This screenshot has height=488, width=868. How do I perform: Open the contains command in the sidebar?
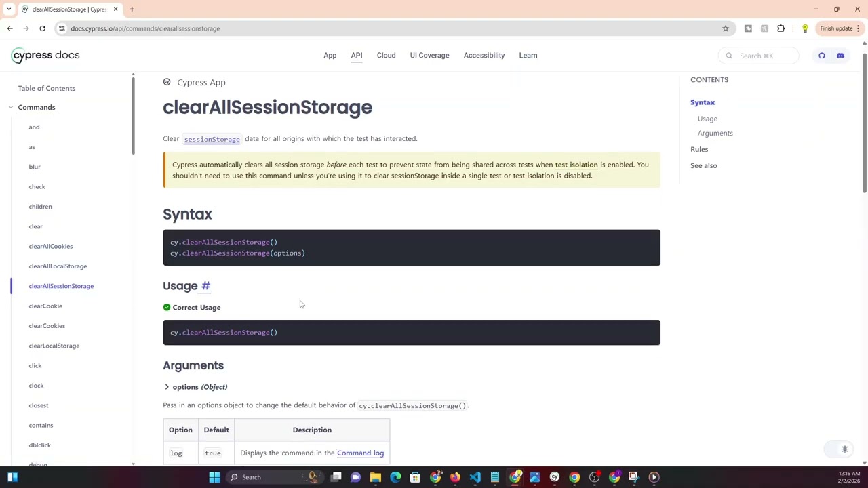(41, 426)
